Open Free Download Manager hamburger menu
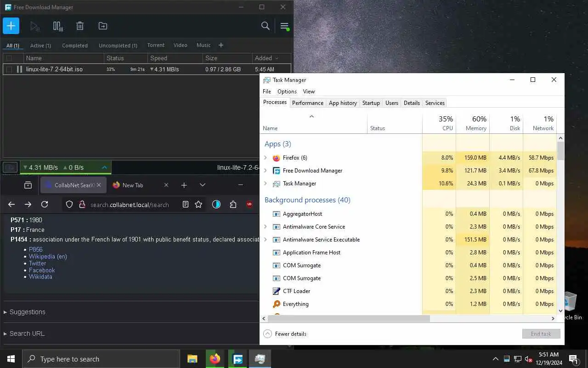The width and height of the screenshot is (588, 368). pyautogui.click(x=284, y=26)
